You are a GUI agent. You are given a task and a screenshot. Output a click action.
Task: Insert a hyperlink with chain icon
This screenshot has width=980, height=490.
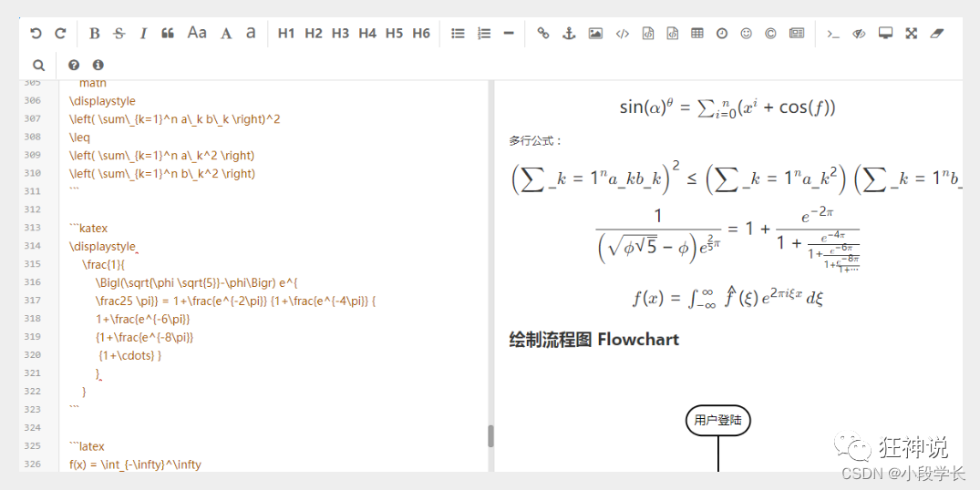pyautogui.click(x=543, y=33)
